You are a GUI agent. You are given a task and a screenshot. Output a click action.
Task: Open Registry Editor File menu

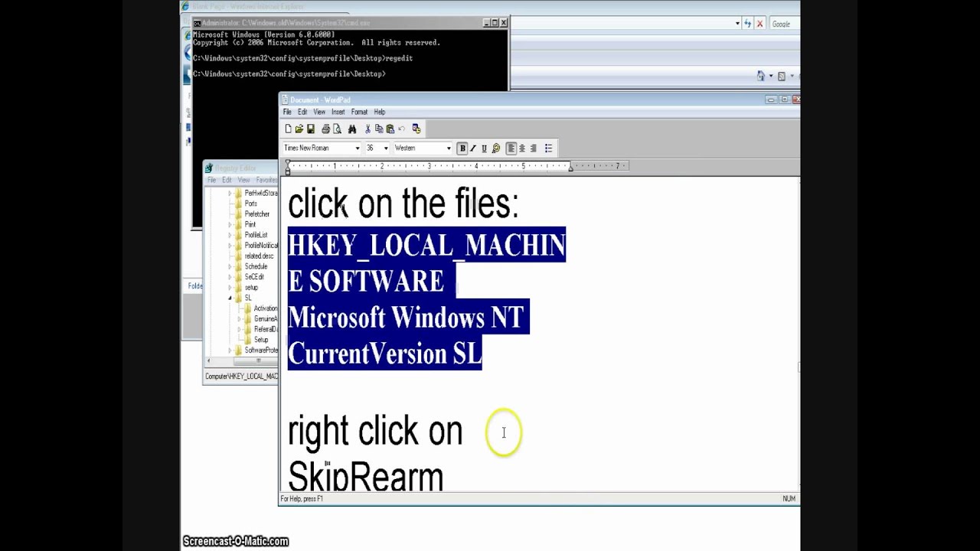coord(212,180)
